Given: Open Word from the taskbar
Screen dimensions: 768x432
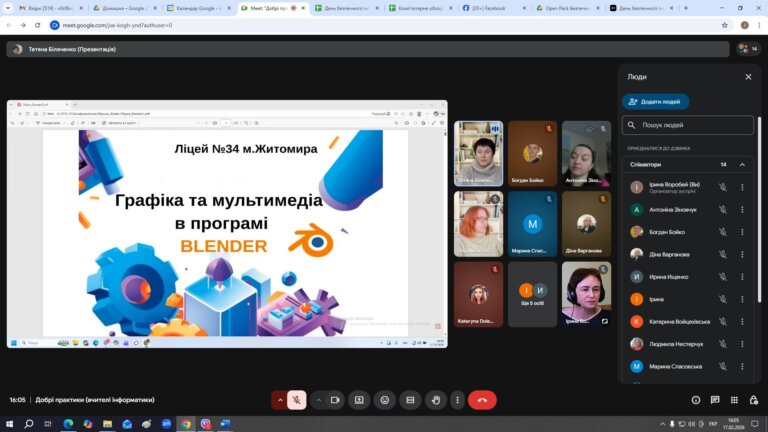Looking at the screenshot, I should coord(225,424).
